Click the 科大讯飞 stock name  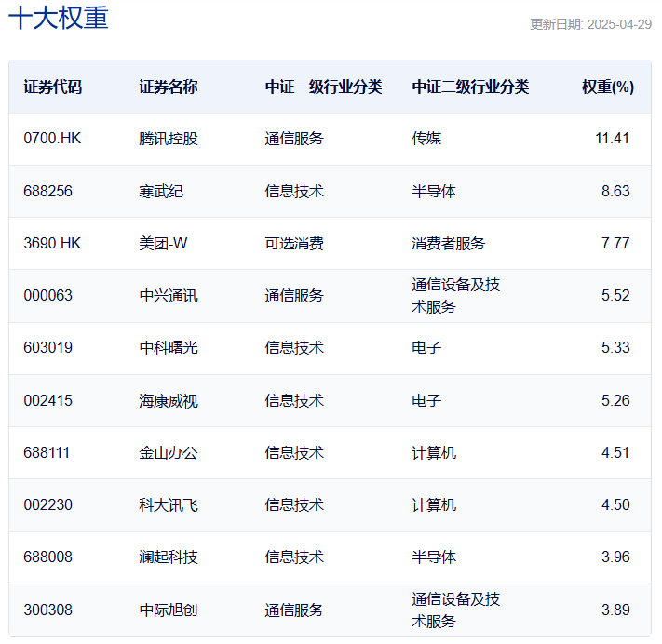(169, 505)
